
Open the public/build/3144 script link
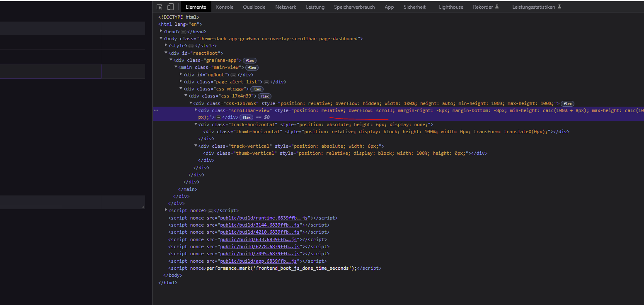(260, 225)
